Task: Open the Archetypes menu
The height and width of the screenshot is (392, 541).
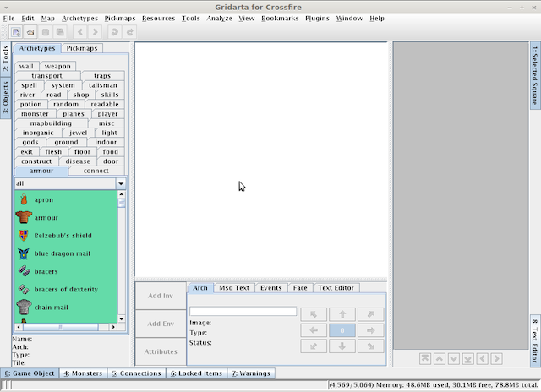Action: coord(79,19)
